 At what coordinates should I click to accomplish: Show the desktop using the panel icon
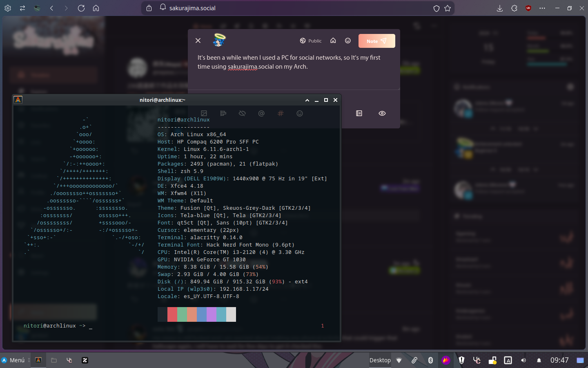pyautogui.click(x=580, y=360)
